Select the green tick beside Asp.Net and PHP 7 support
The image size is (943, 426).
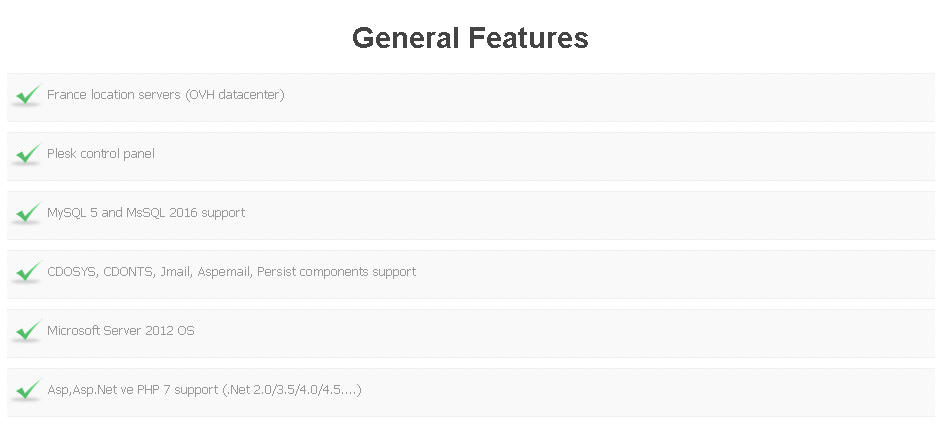(28, 390)
